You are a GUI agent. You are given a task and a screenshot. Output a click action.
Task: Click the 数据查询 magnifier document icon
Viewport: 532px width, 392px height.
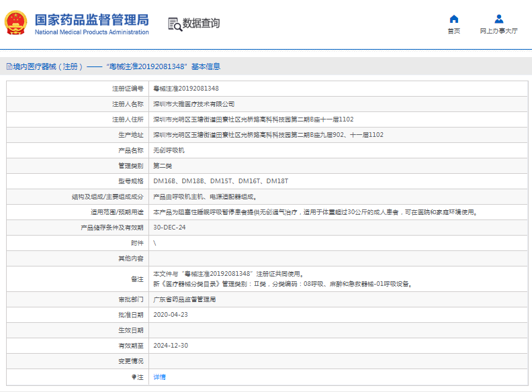click(175, 24)
